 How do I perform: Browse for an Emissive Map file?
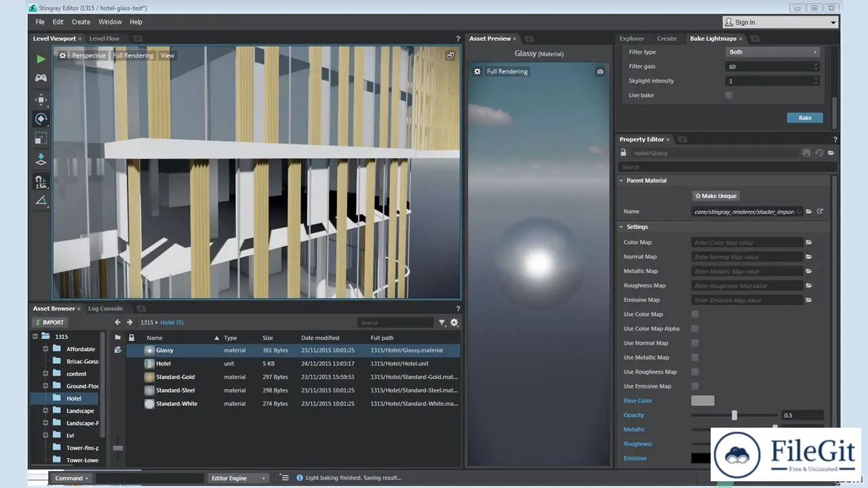click(x=809, y=300)
